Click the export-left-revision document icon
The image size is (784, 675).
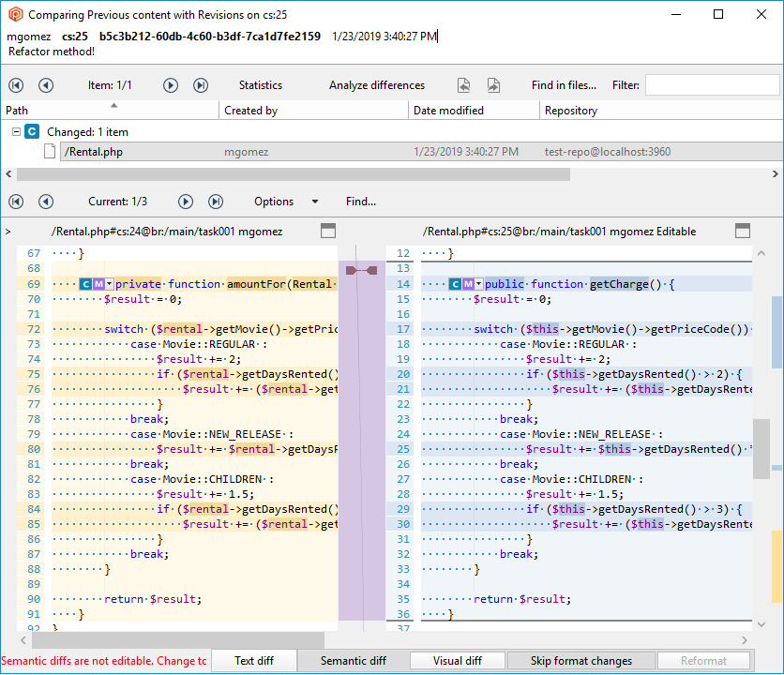click(x=463, y=84)
